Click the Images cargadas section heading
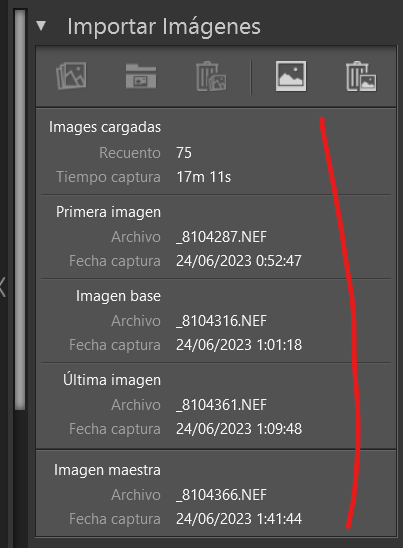Viewport: 403px width, 548px height. [x=105, y=127]
